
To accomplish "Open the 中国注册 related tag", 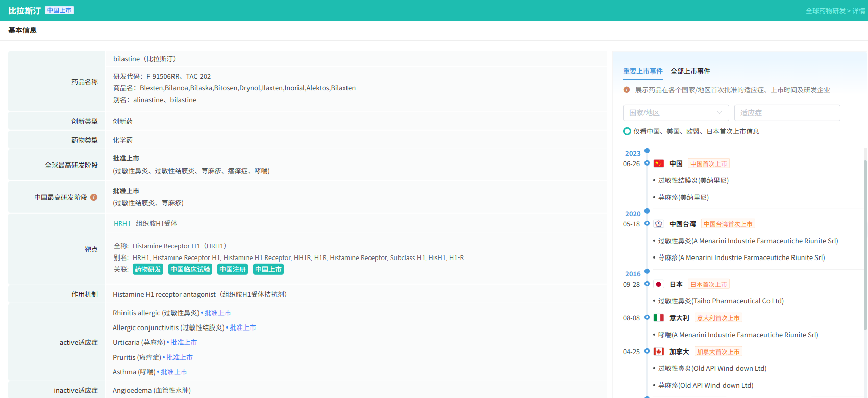I will 233,269.
